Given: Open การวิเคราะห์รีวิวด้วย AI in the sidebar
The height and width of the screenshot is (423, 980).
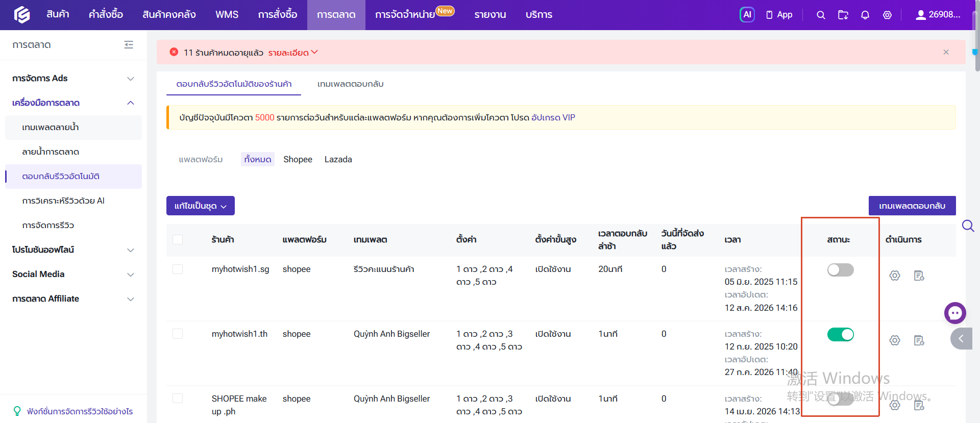Looking at the screenshot, I should [73, 201].
